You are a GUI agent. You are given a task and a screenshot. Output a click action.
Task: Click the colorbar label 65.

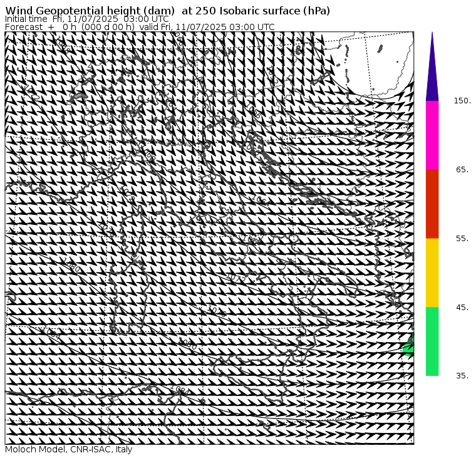[x=462, y=170]
